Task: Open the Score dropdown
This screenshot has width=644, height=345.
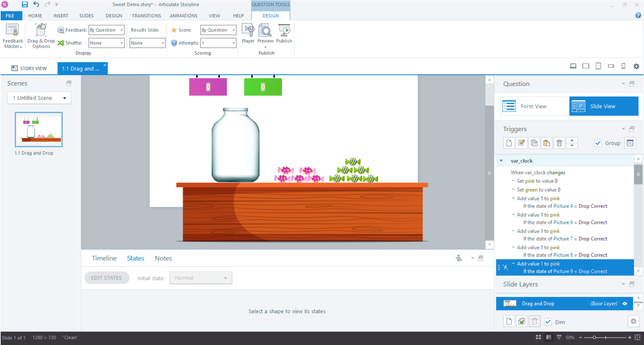Action: [218, 30]
